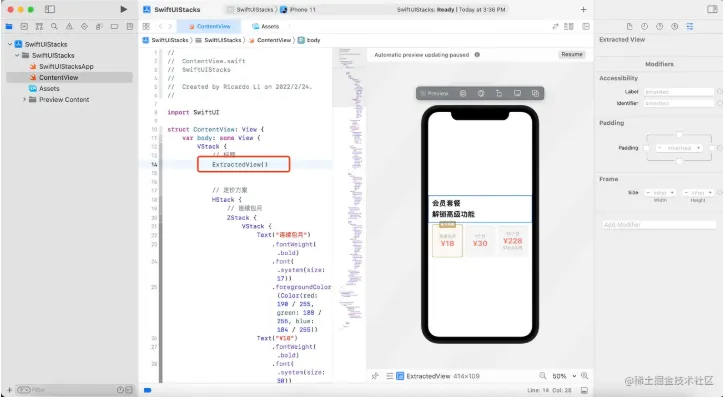The width and height of the screenshot is (723, 400).
Task: Toggle top padding checkbox
Action: pos(679,135)
